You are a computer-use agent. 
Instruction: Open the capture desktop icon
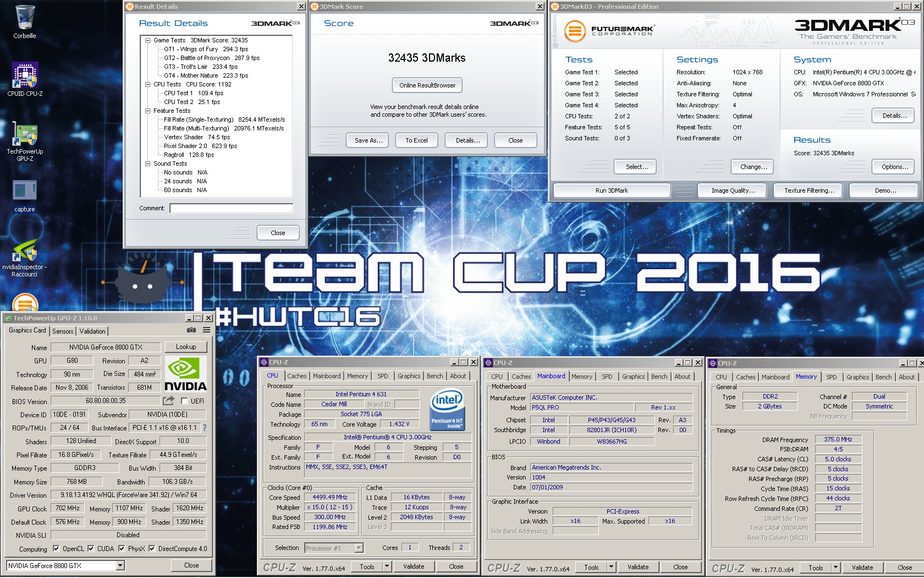(x=25, y=195)
